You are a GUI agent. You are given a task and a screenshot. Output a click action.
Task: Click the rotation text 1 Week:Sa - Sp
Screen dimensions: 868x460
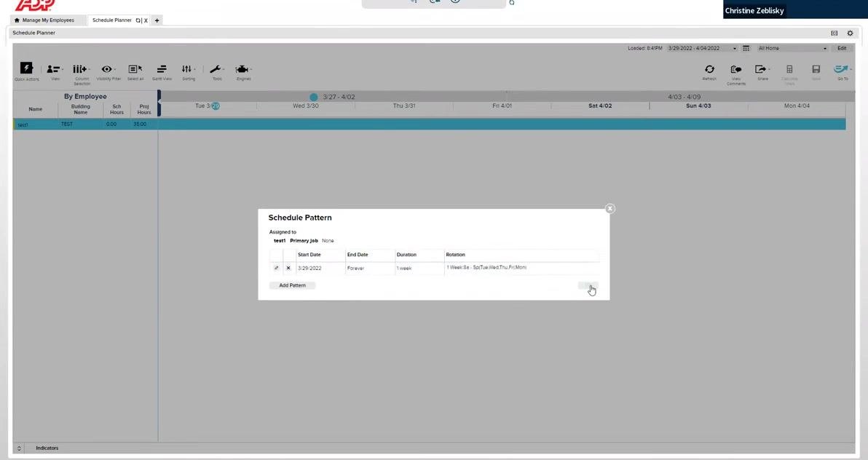(x=486, y=267)
